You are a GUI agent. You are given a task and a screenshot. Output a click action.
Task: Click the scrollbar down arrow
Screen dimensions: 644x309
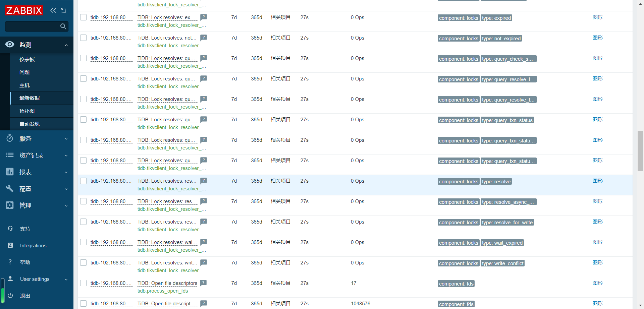click(x=640, y=306)
